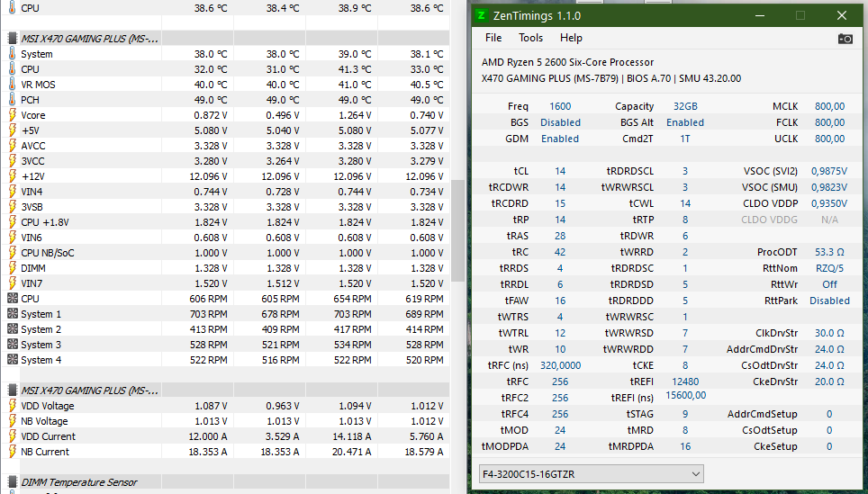
Task: Click the VSOC (SVI2) value 0,9875V
Action: tap(829, 171)
